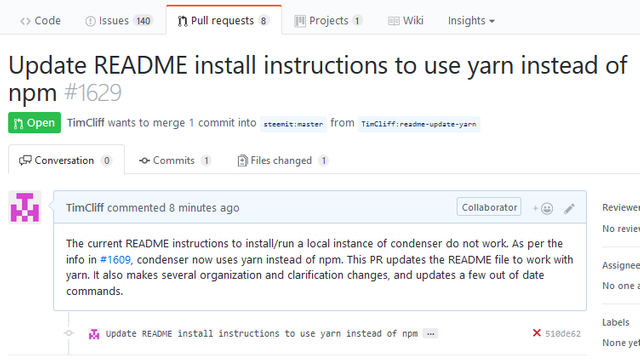Open the #1609 issue link
The height and width of the screenshot is (360, 640).
click(x=116, y=260)
